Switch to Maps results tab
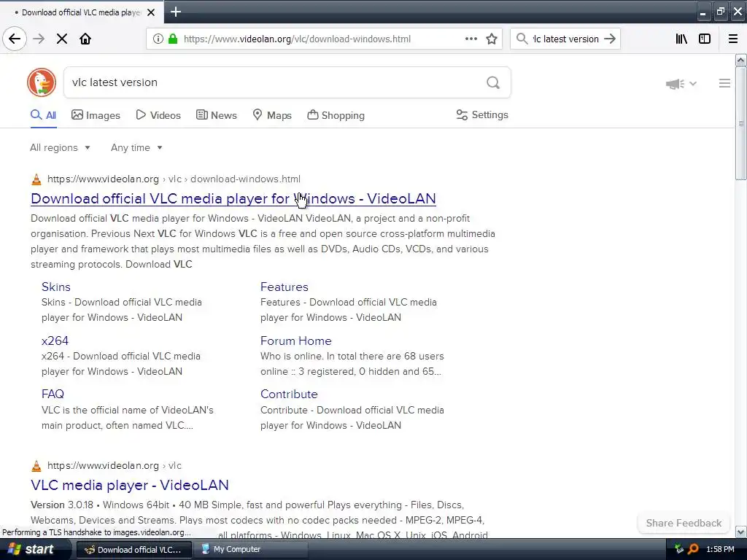Image resolution: width=747 pixels, height=560 pixels. (x=272, y=115)
